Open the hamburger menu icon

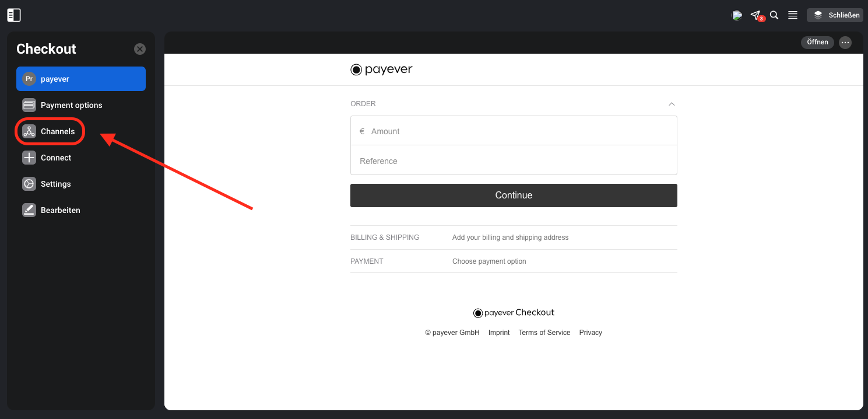coord(793,15)
